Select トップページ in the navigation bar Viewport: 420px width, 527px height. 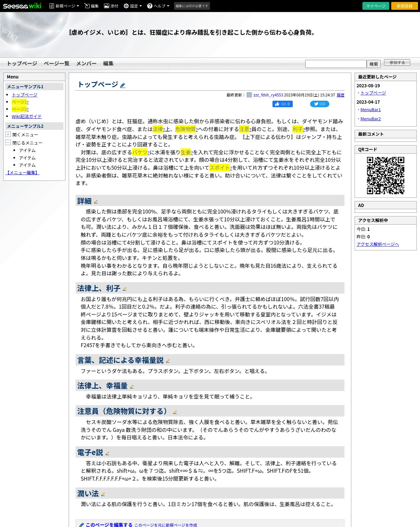22,63
